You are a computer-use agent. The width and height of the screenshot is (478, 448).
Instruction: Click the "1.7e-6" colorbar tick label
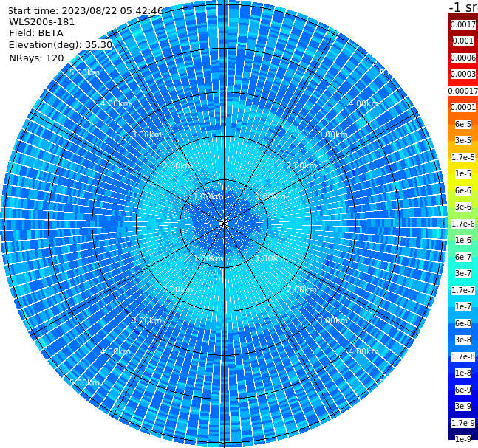coord(463,224)
